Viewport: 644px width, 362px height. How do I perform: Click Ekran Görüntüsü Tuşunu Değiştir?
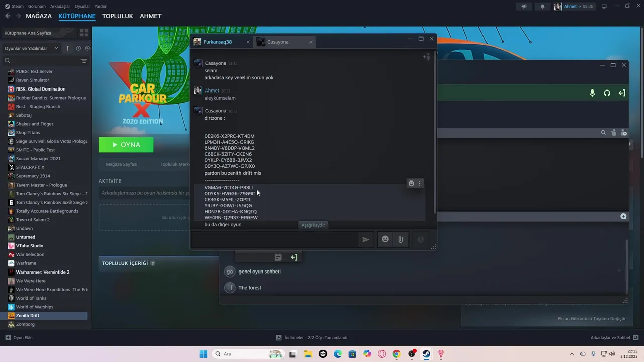[592, 319]
